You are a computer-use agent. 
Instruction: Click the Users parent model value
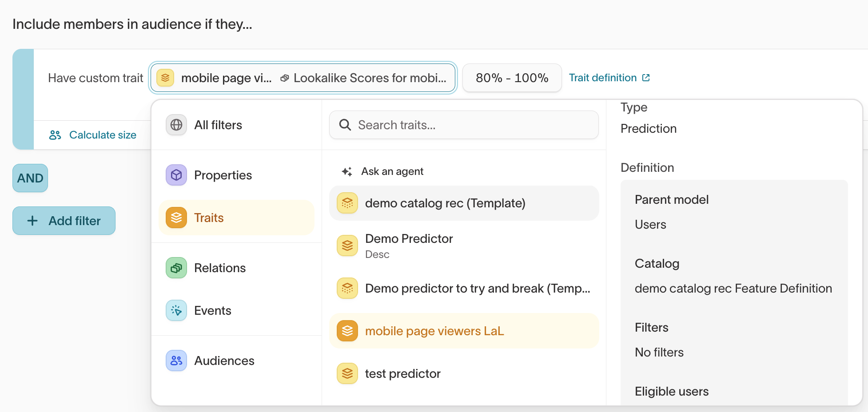tap(650, 225)
